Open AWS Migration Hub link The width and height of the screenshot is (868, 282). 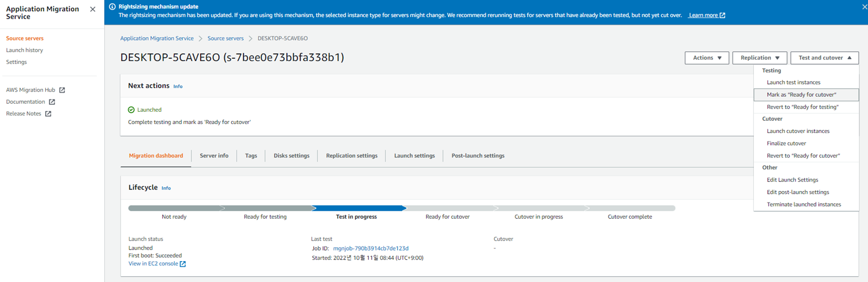[x=30, y=90]
